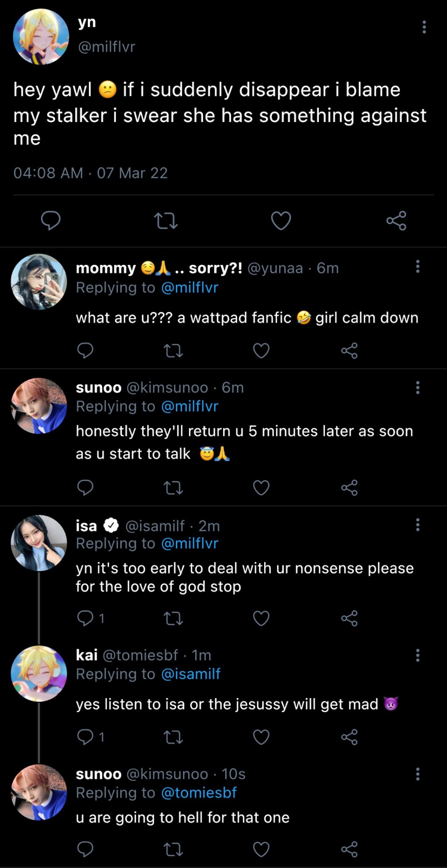Screen dimensions: 447x868
Task: Like the main tweet about the stalker
Action: coord(281,221)
